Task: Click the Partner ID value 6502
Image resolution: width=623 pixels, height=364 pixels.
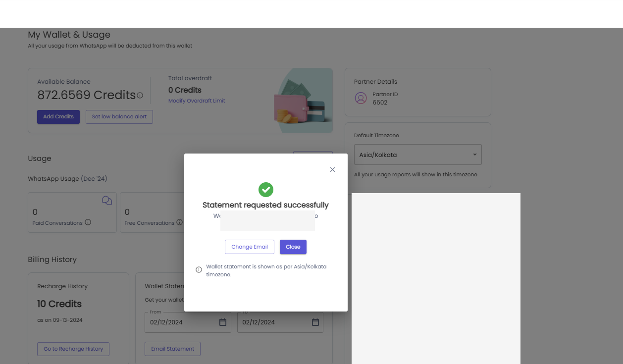Action: pyautogui.click(x=380, y=103)
